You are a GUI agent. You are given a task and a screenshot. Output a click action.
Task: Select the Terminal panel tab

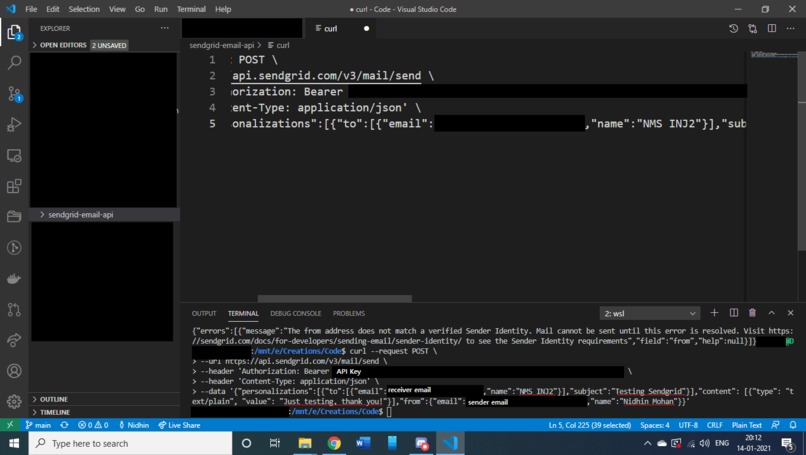coord(243,313)
